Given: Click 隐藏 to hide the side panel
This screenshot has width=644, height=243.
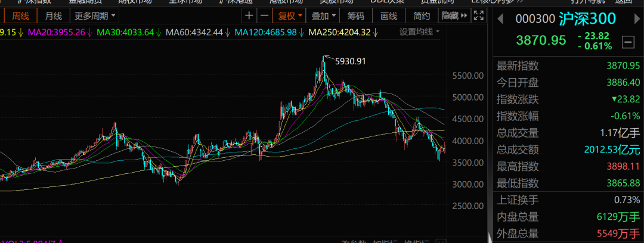Looking at the screenshot, I should click(x=454, y=17).
